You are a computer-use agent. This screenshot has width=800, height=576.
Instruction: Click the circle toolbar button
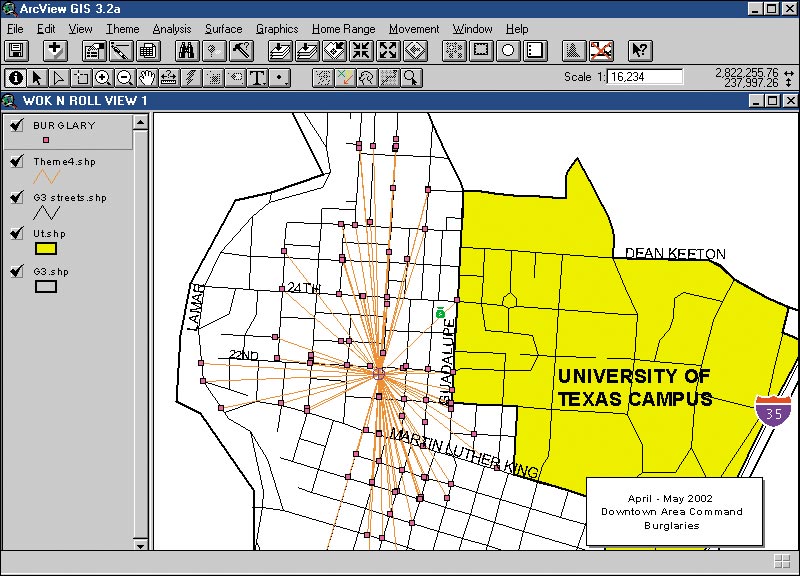point(508,51)
